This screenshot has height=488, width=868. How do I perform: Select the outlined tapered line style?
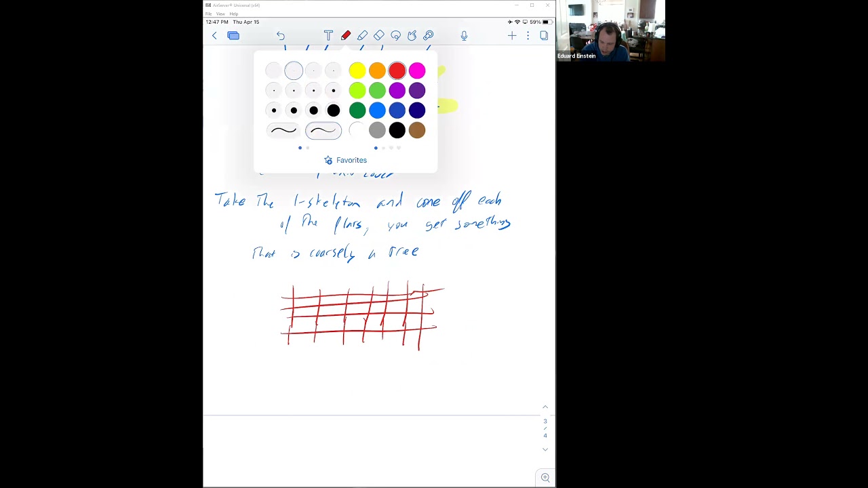(x=323, y=130)
